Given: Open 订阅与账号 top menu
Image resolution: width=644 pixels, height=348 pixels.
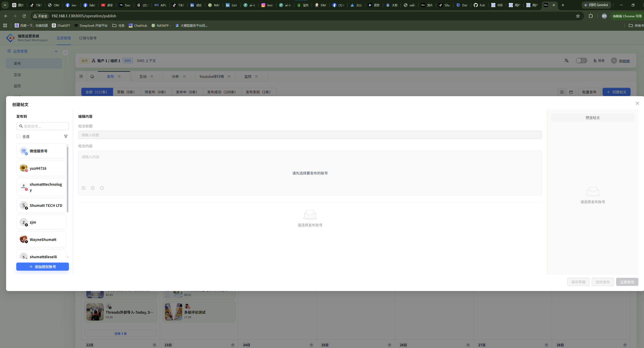Looking at the screenshot, I should [88, 38].
